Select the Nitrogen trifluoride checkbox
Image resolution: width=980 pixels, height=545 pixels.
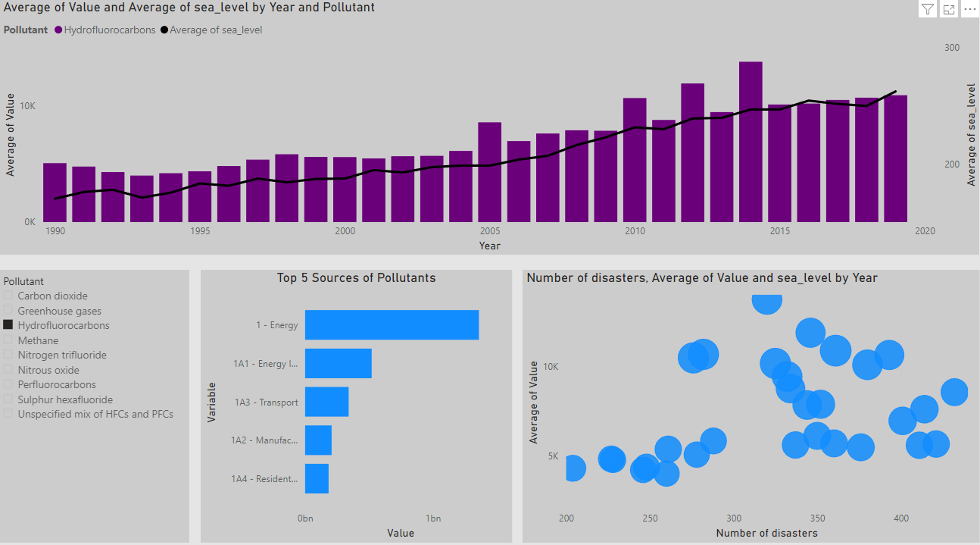pyautogui.click(x=9, y=355)
